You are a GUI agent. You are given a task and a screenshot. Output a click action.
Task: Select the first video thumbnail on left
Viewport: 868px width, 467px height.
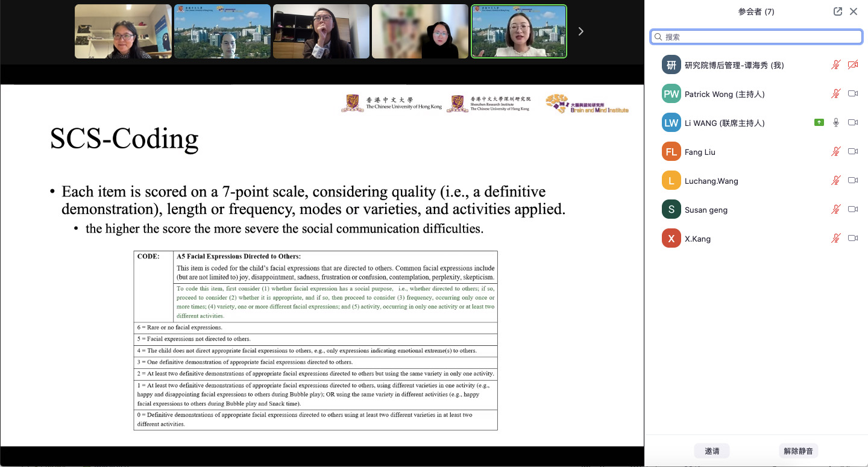(123, 31)
